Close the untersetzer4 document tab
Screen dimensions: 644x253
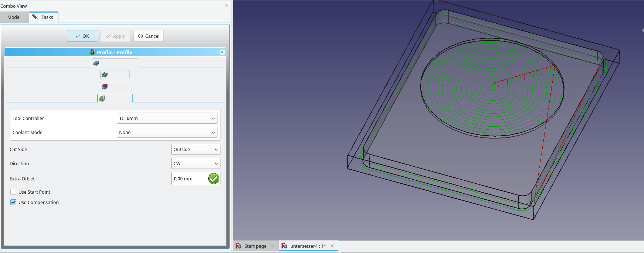[332, 246]
